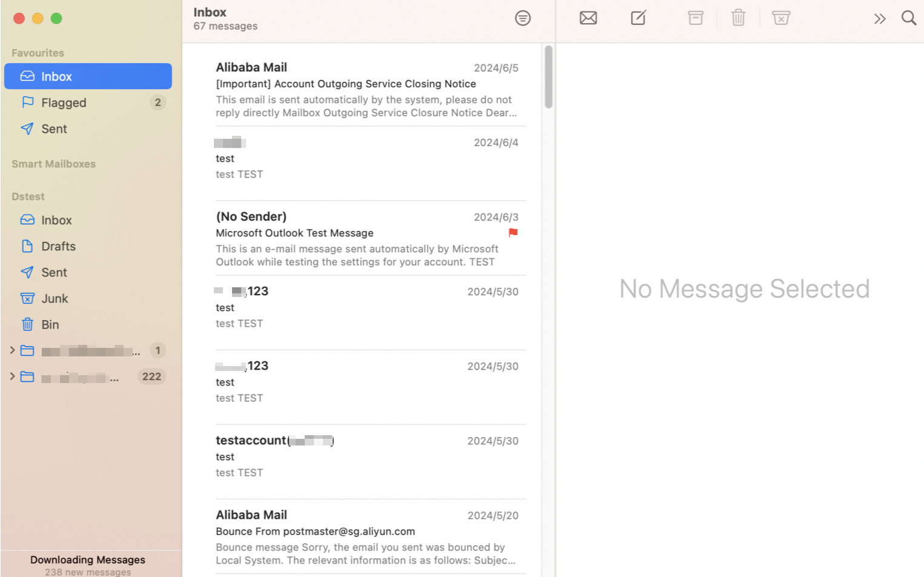Open Alibaba Mail Account Outgoing Service notice

(367, 90)
